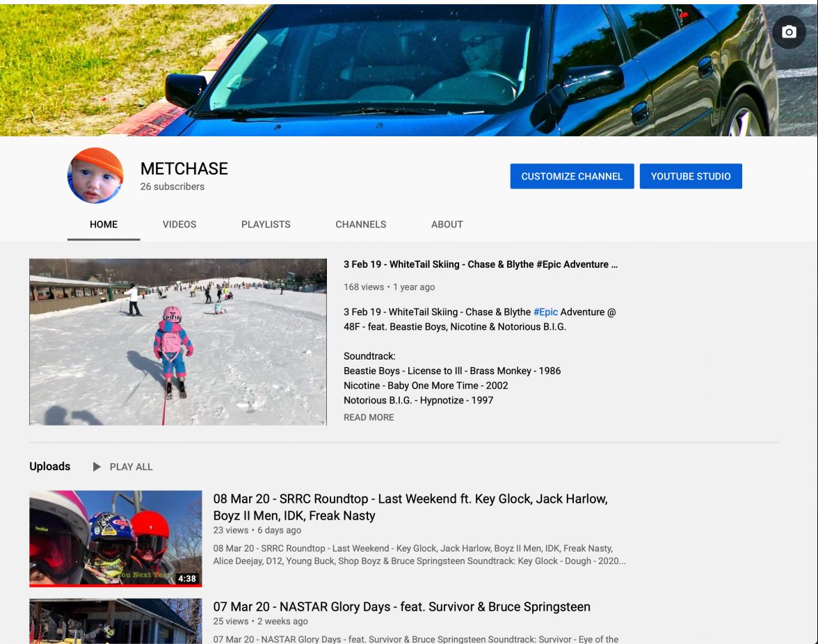Click the Uploads section heading
The width and height of the screenshot is (818, 644).
[x=50, y=467]
